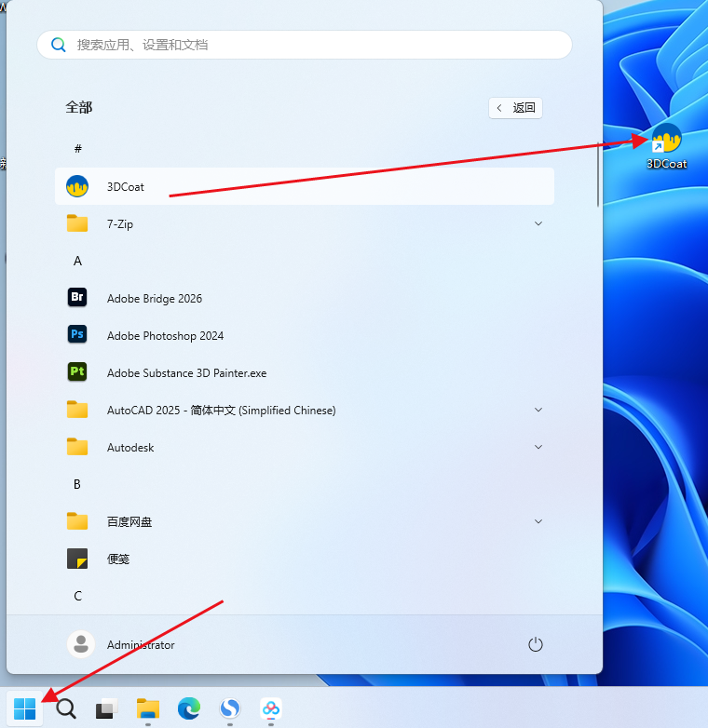Viewport: 708px width, 728px height.
Task: Click the 全部 heading
Action: [x=79, y=107]
